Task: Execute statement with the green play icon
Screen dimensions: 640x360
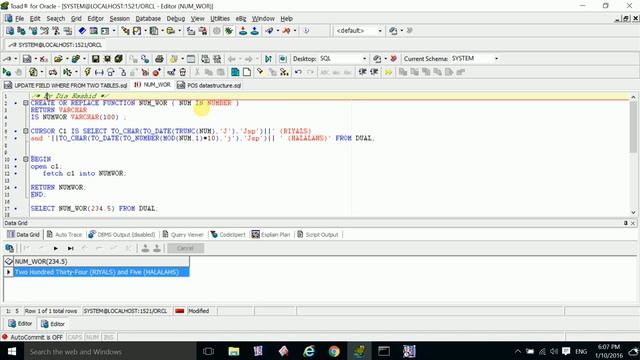Action: tap(7, 72)
